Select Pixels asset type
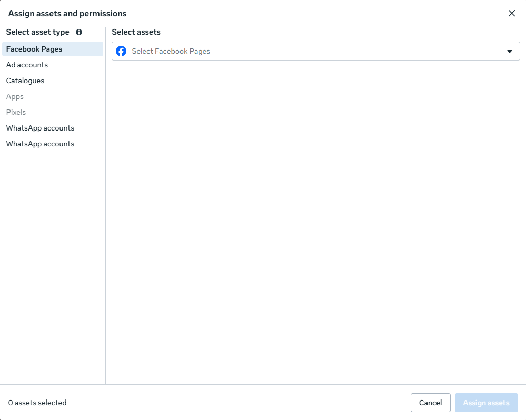 pos(53,112)
